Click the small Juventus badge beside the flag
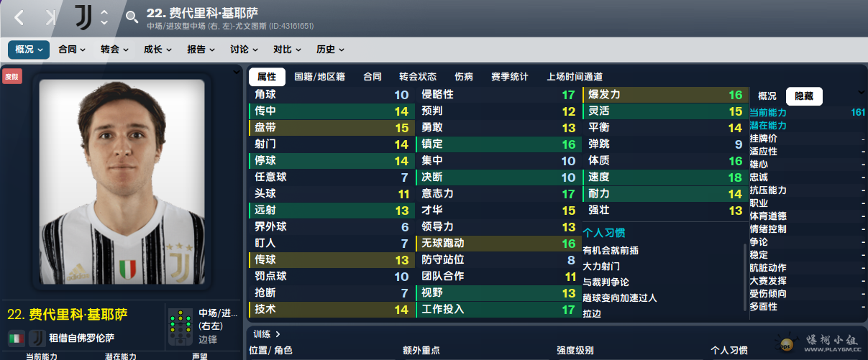The width and height of the screenshot is (868, 360). (37, 338)
